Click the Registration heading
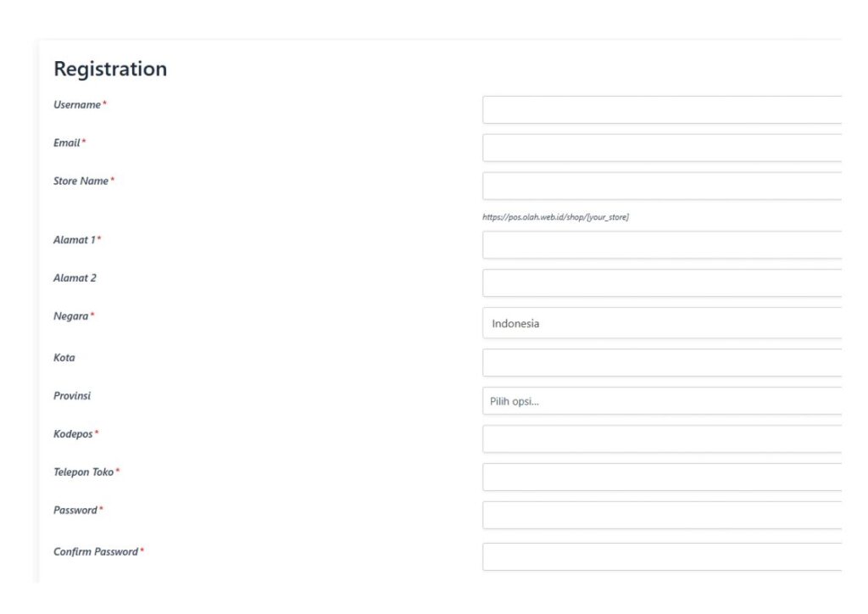Image resolution: width=868 pixels, height=614 pixels. pos(110,69)
